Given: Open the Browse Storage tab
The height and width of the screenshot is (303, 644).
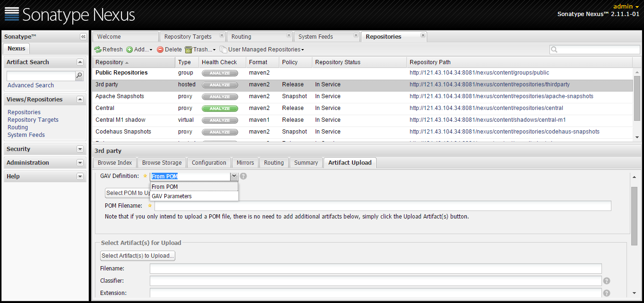Looking at the screenshot, I should click(x=162, y=163).
